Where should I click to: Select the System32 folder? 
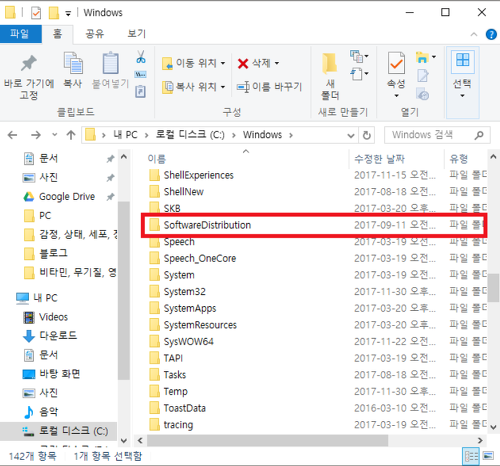[x=184, y=292]
